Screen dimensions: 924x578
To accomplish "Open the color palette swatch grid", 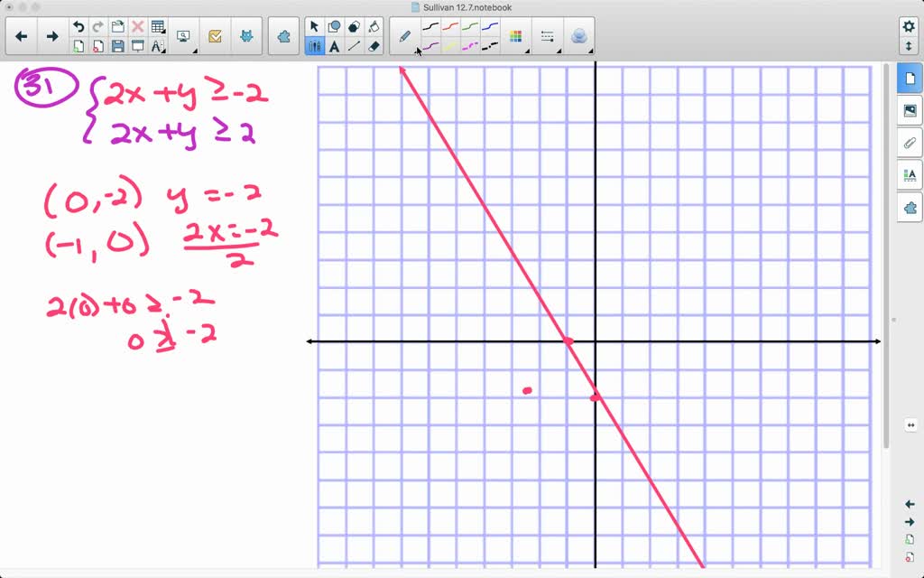I will point(517,35).
